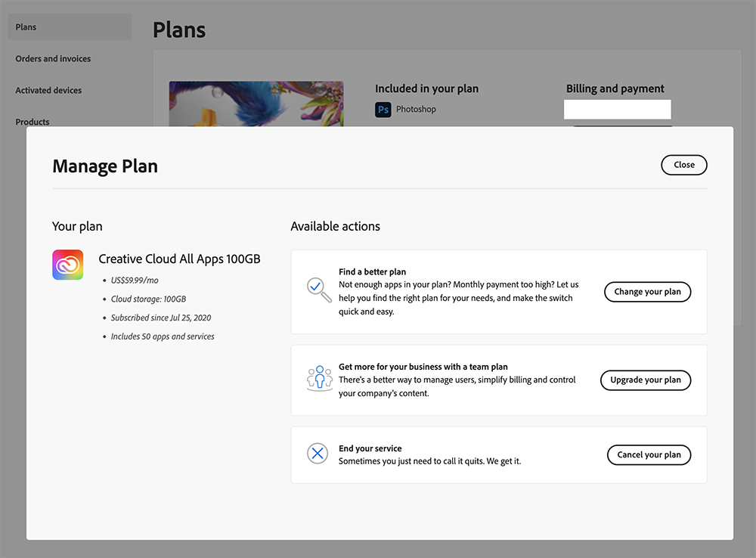Open Orders and invoices in the sidebar
This screenshot has width=756, height=558.
pos(53,59)
